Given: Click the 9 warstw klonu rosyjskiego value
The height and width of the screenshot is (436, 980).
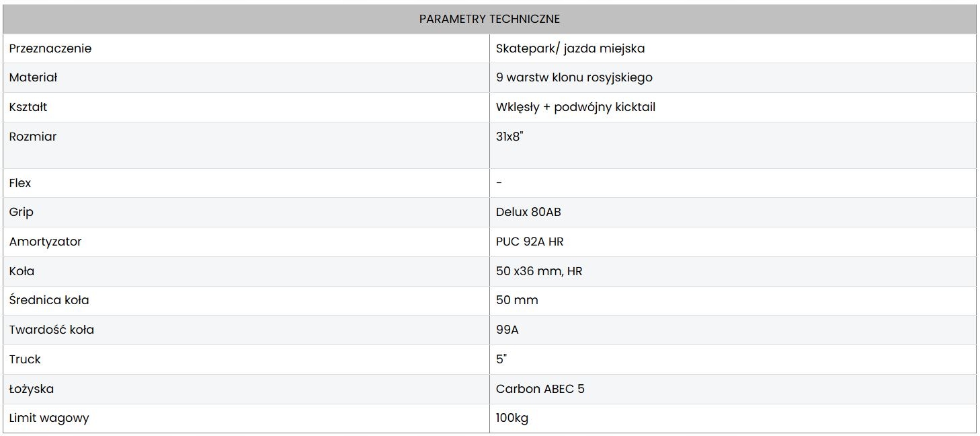Looking at the screenshot, I should click(x=574, y=77).
